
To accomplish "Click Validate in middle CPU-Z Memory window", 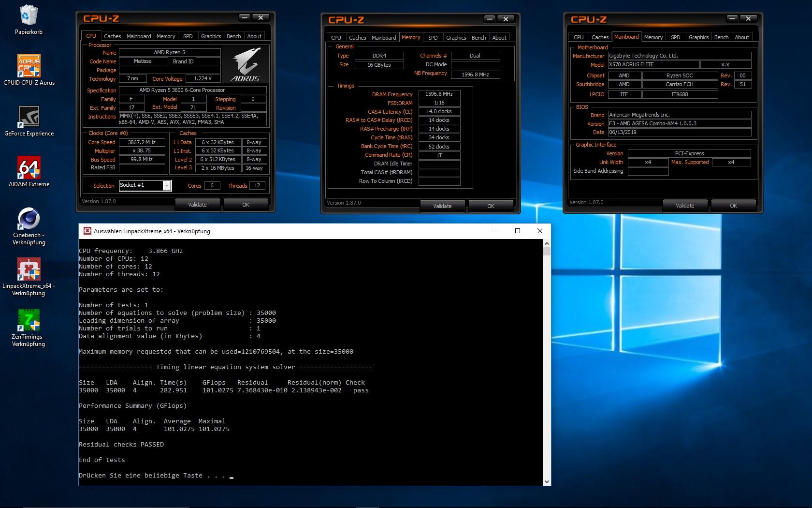I will click(442, 206).
